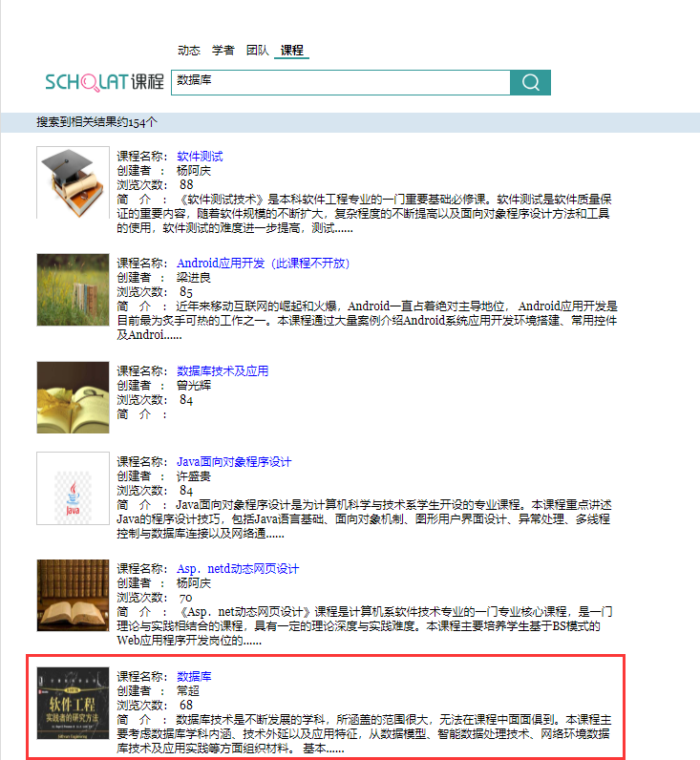Open the 团队 tab

click(257, 51)
